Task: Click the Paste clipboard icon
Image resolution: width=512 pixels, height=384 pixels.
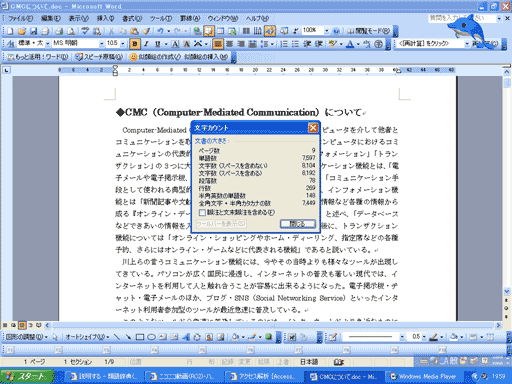Action: [134, 31]
